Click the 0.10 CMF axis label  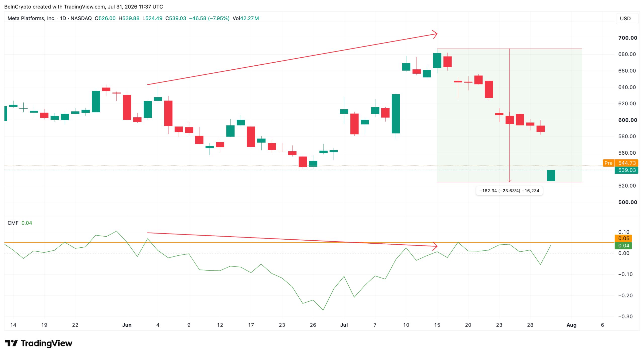tap(624, 232)
